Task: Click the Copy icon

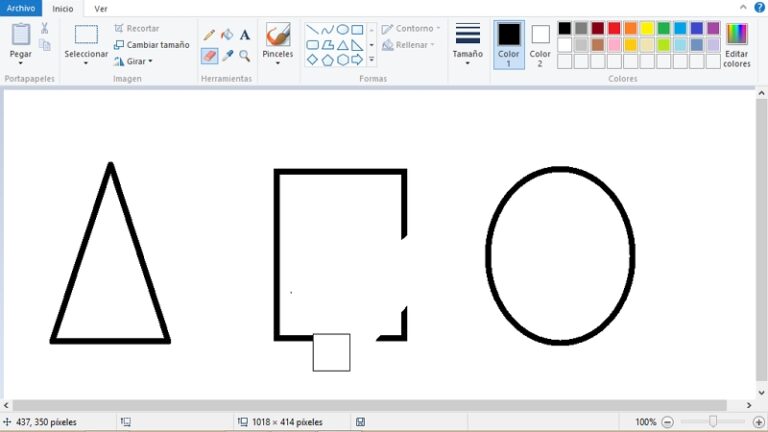Action: point(45,46)
